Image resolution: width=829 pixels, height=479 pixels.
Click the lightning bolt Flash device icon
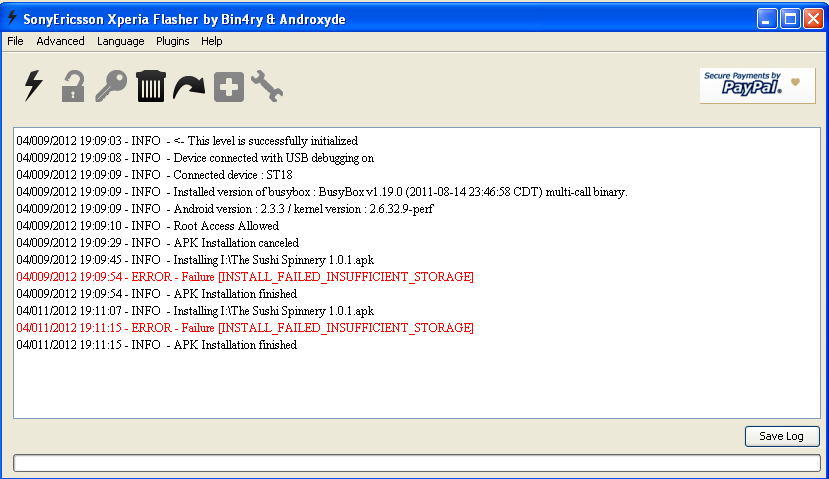[34, 86]
